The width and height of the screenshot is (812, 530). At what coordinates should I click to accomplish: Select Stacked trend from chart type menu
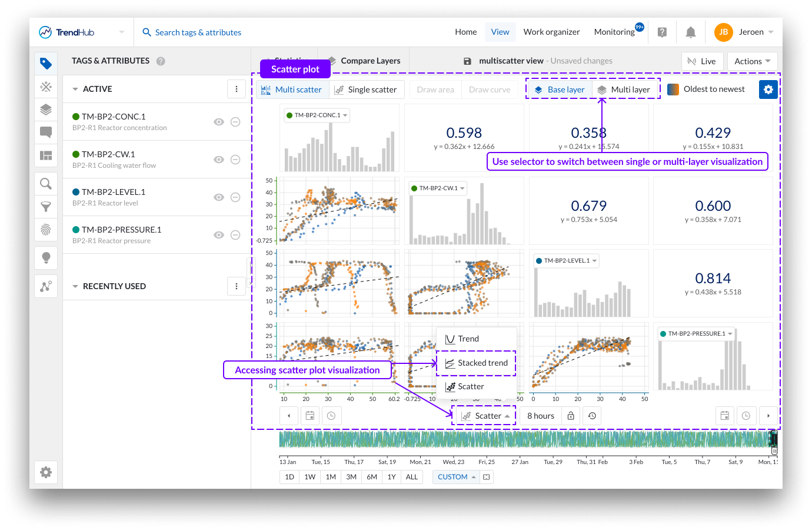(476, 363)
